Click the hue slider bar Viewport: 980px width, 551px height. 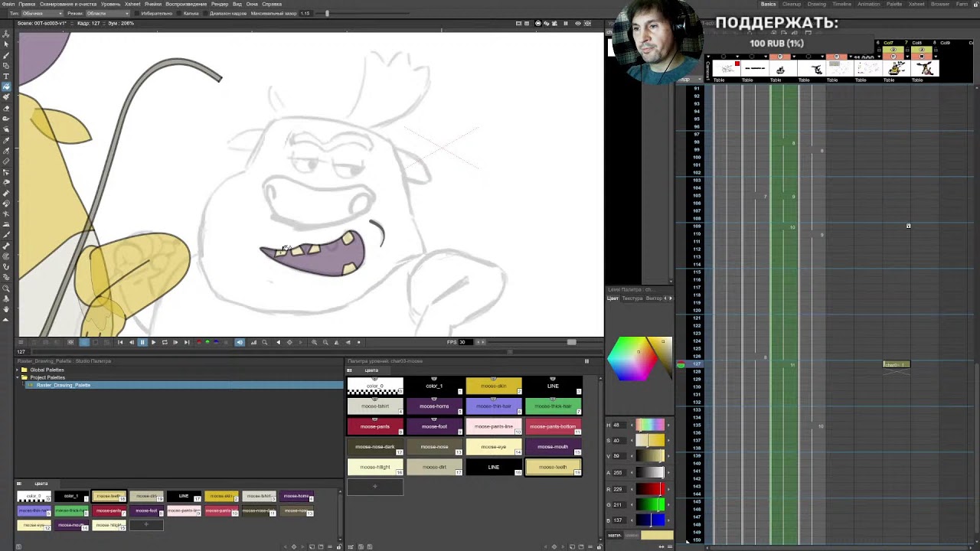pyautogui.click(x=651, y=425)
